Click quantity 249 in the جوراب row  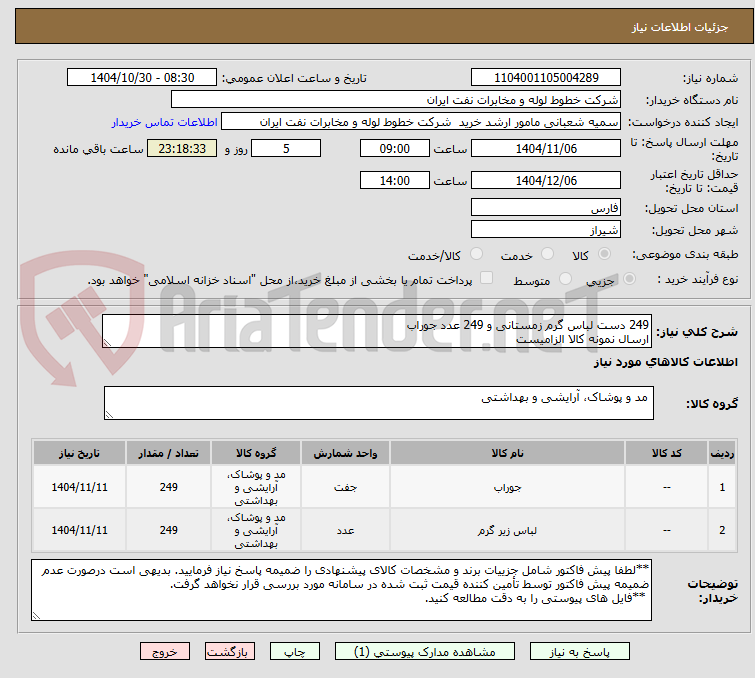[x=169, y=487]
